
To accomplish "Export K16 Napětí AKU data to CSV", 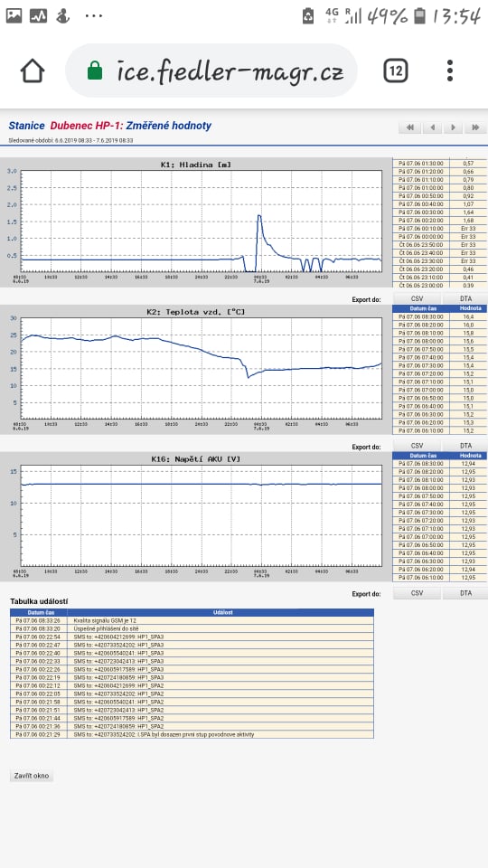I will click(x=418, y=593).
